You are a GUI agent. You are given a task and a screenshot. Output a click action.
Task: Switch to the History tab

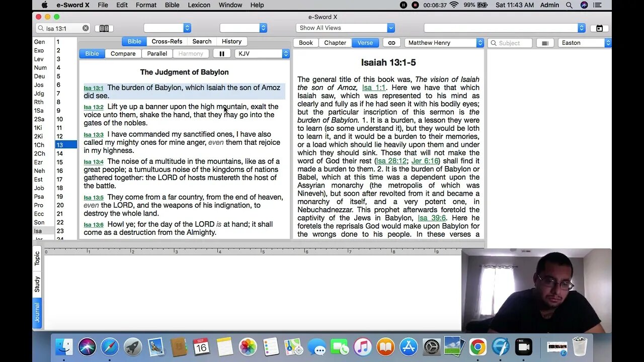[232, 42]
